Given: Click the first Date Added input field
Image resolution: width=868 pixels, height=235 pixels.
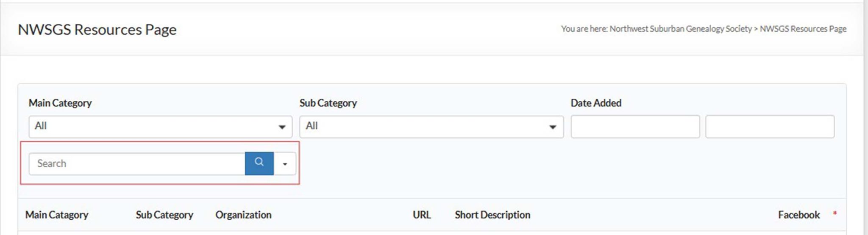Looking at the screenshot, I should (x=634, y=127).
